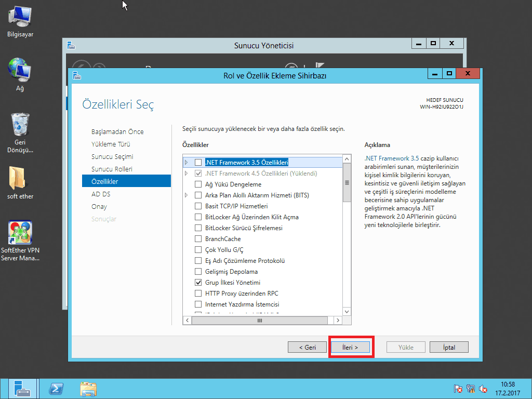The width and height of the screenshot is (532, 399).
Task: Click the İleri > button
Action: click(x=350, y=347)
